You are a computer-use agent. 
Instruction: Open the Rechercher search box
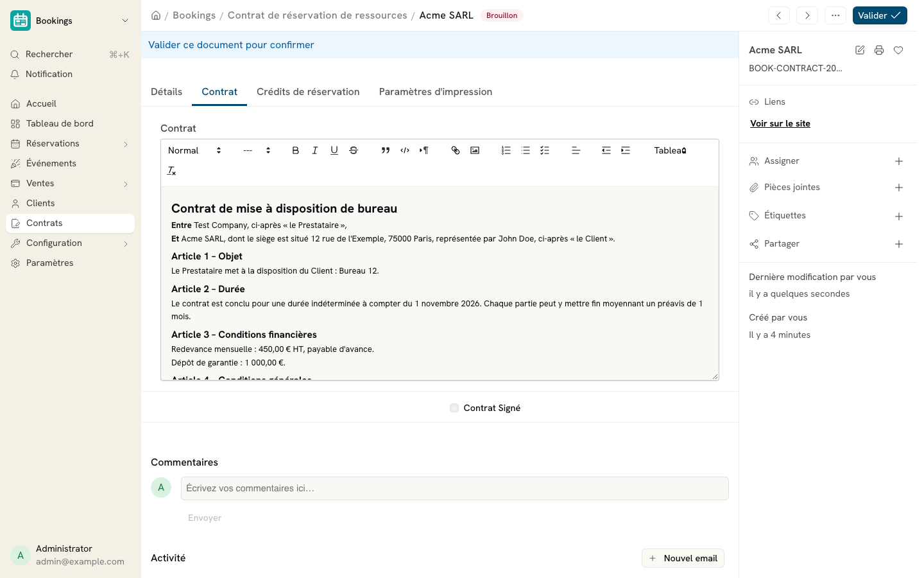tap(71, 55)
